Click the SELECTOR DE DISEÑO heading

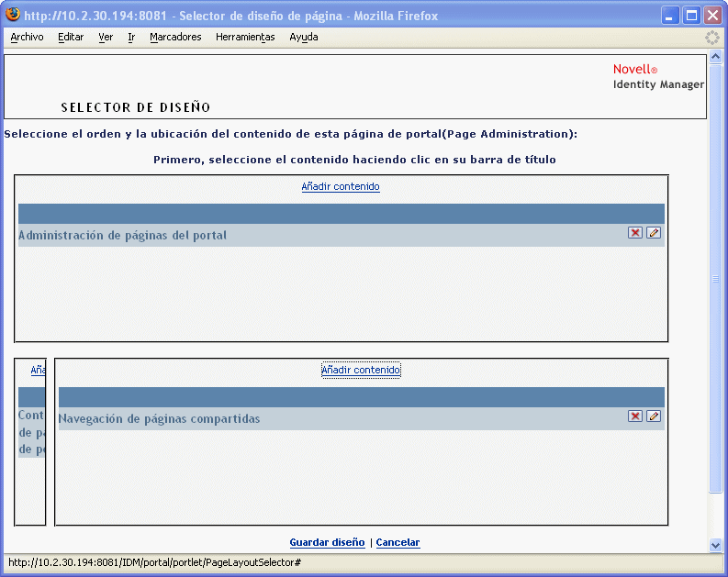point(136,107)
